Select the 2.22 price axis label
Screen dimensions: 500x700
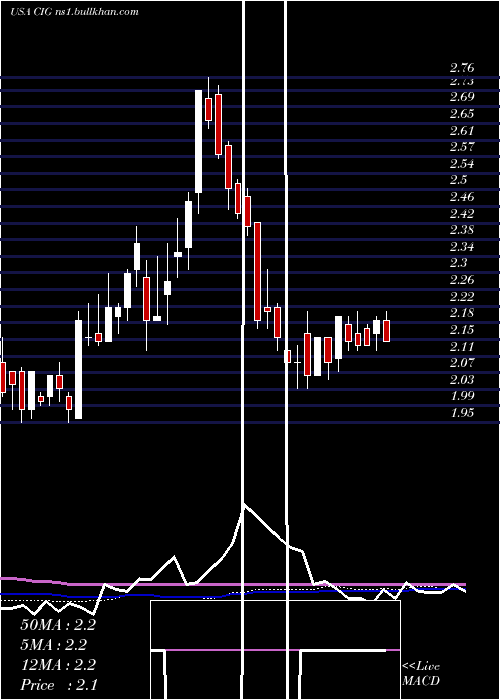(462, 296)
